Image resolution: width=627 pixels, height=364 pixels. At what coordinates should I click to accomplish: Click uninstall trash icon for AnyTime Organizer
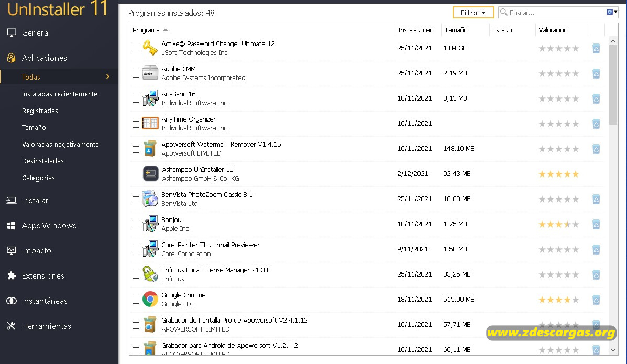(x=596, y=124)
